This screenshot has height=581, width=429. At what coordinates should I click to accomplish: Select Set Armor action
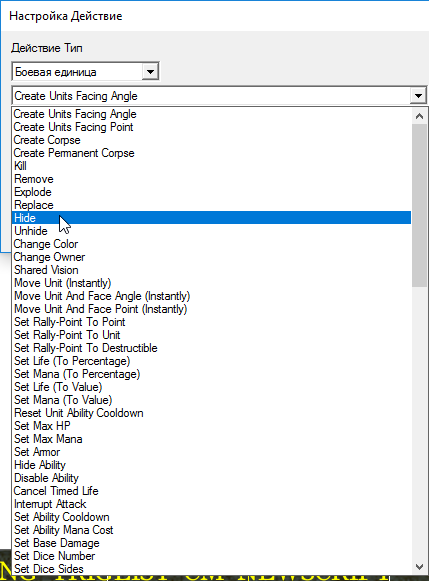pyautogui.click(x=212, y=452)
